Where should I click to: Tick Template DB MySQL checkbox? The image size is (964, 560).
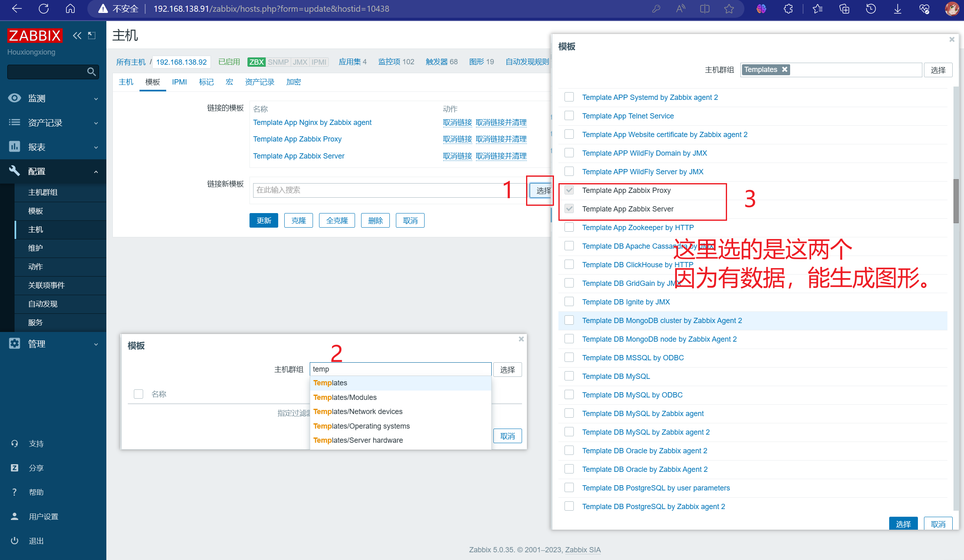click(x=569, y=376)
